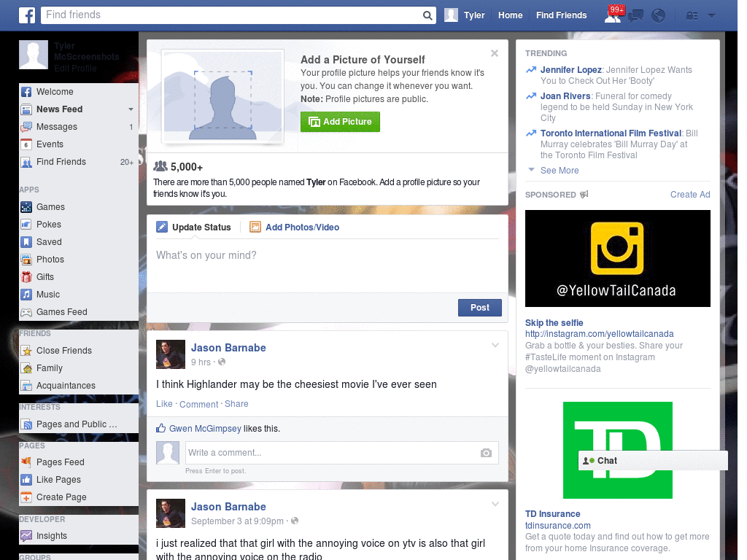The width and height of the screenshot is (747, 560).
Task: Open the account menu arrow in top bar
Action: [711, 16]
